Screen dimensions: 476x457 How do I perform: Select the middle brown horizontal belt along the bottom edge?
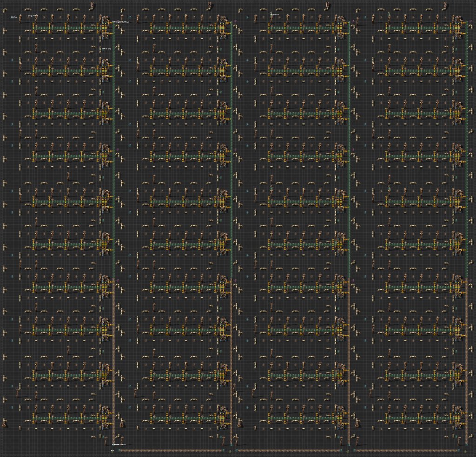[x=289, y=450]
